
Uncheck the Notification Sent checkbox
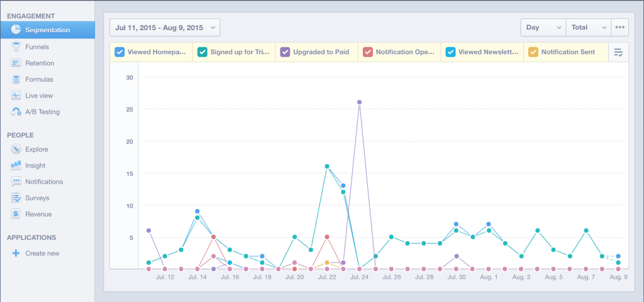click(x=533, y=52)
